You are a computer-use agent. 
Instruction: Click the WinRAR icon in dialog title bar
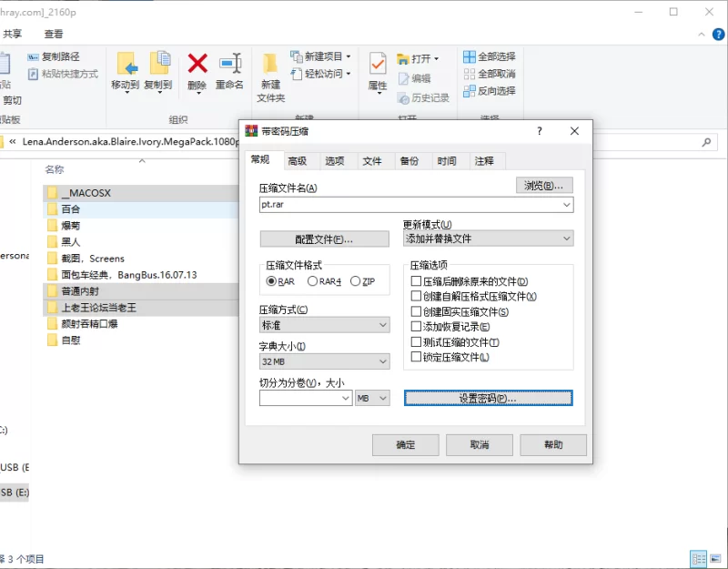251,131
